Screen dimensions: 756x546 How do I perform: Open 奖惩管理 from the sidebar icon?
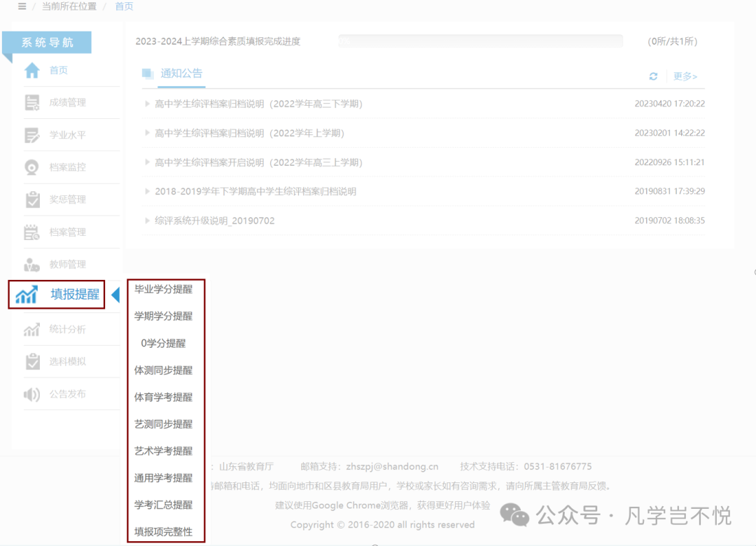[34, 199]
